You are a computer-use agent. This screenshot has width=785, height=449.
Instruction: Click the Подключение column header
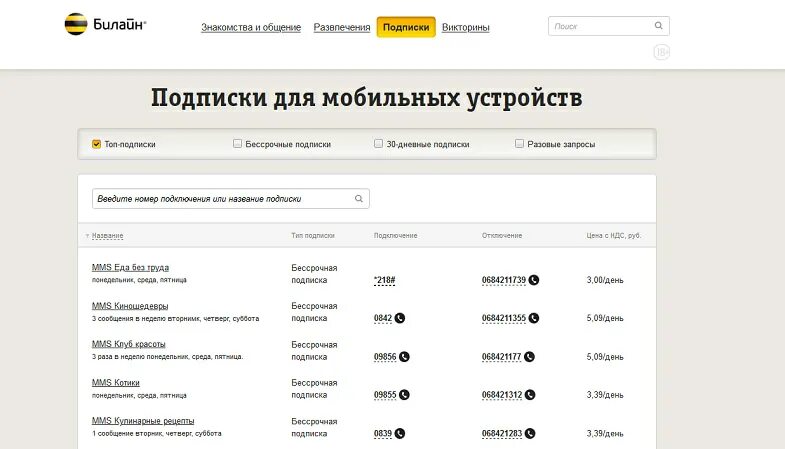click(x=396, y=235)
